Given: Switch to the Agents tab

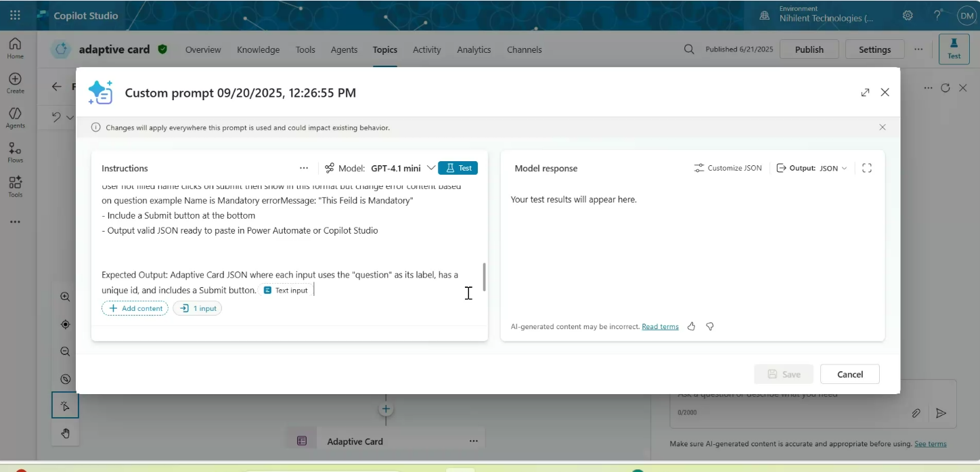Looking at the screenshot, I should (344, 49).
